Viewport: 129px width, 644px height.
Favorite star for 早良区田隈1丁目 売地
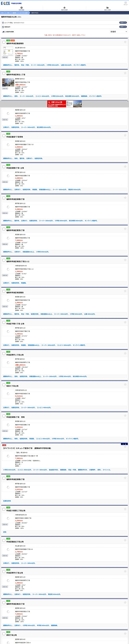click(125, 415)
